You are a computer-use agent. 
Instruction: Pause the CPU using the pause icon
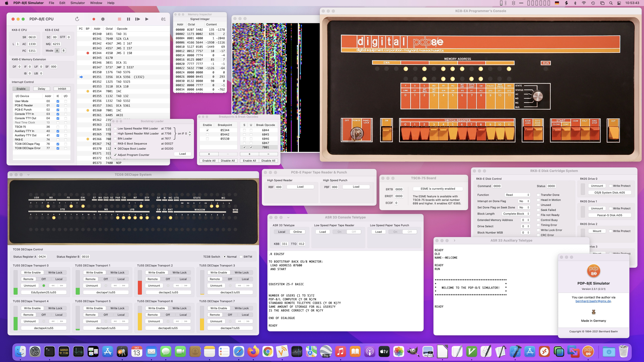coord(129,19)
